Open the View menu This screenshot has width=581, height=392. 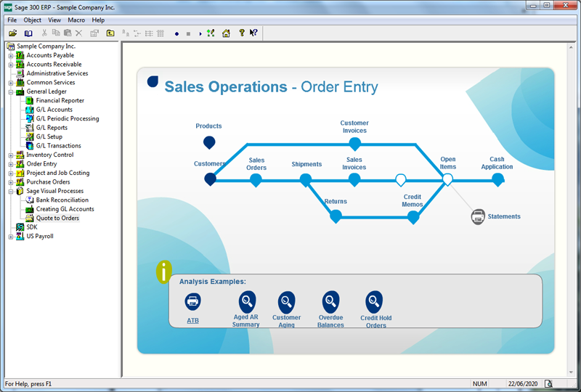pos(54,20)
